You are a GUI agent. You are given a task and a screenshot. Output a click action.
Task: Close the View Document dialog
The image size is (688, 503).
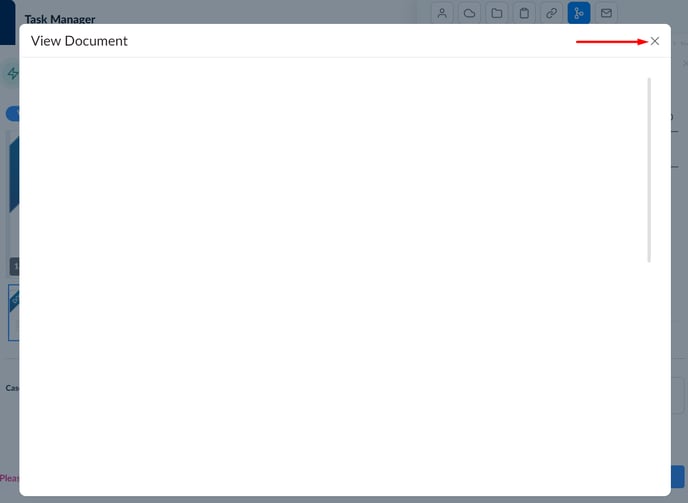point(655,41)
